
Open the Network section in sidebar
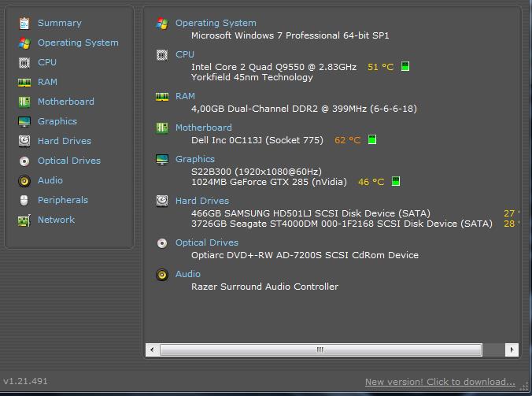56,220
